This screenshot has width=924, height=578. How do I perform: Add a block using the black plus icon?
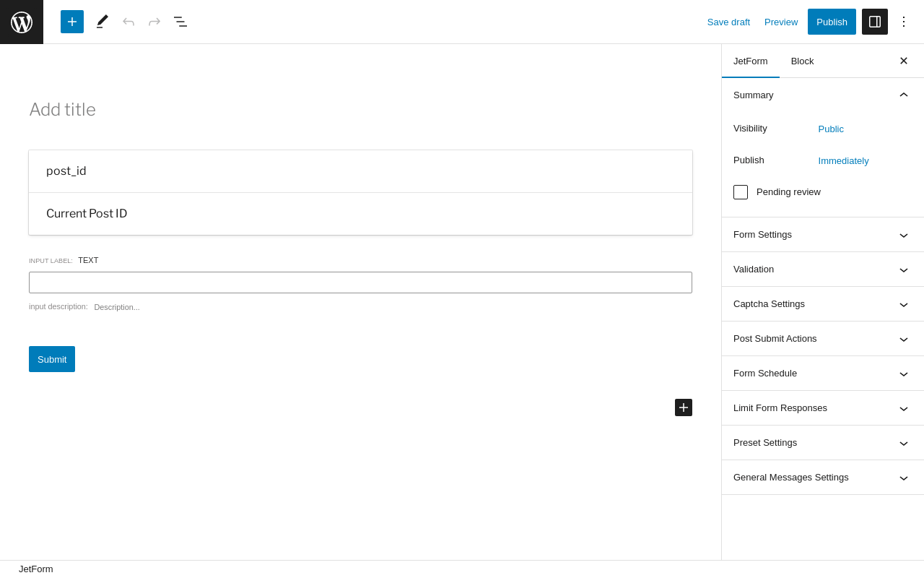(x=684, y=407)
